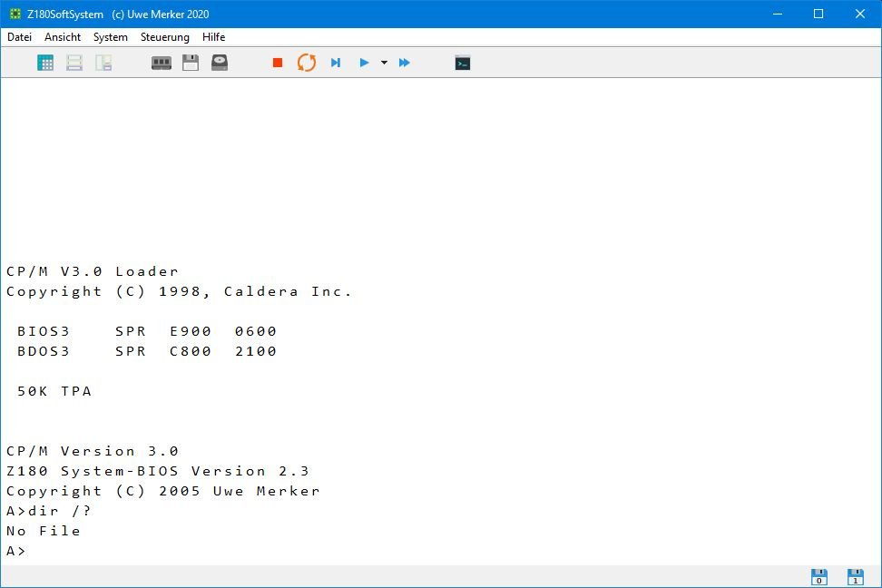
Task: Minimize the Z180SoftSystem window
Action: pyautogui.click(x=778, y=14)
